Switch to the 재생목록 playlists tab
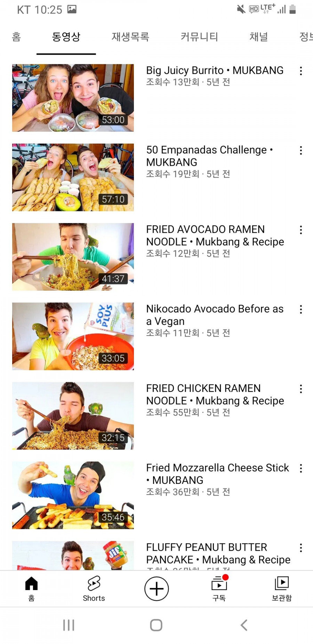 tap(130, 37)
